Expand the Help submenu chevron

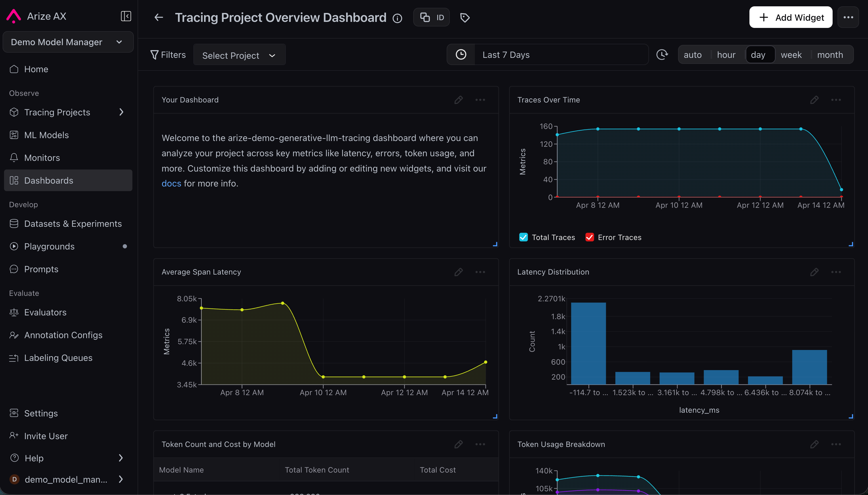[121, 458]
